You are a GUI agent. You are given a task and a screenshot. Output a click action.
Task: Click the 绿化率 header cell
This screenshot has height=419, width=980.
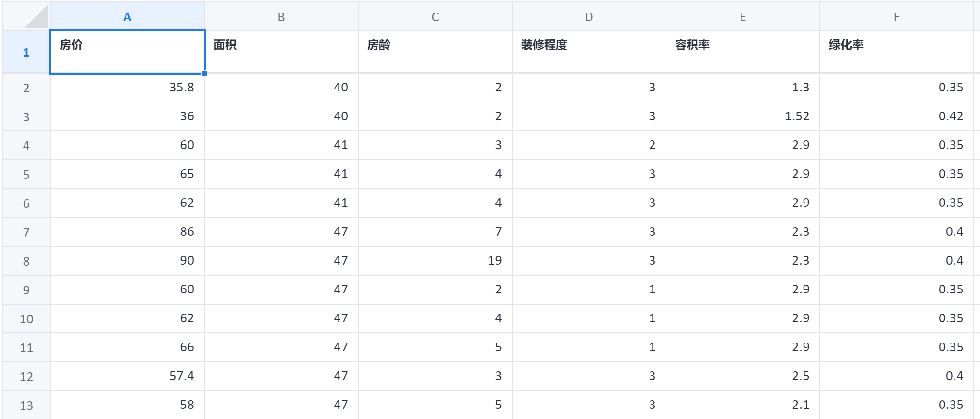[896, 52]
